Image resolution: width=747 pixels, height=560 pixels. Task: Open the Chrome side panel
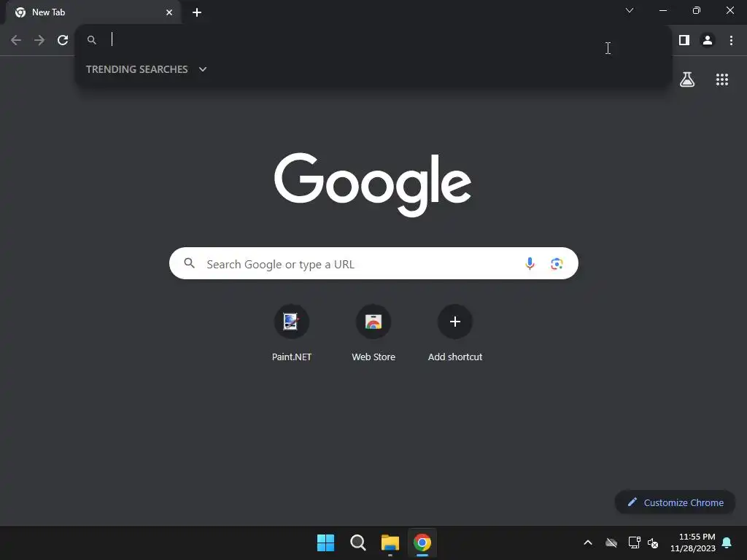(684, 40)
